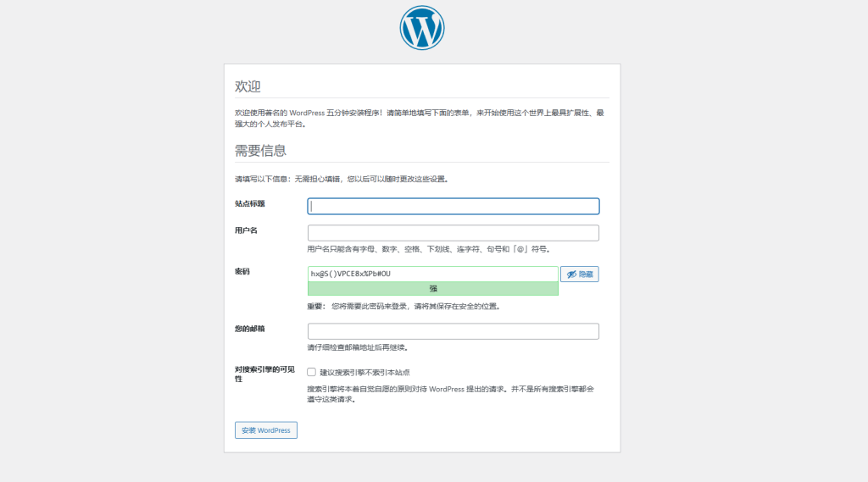
Task: Click the 您的邮箱 email input box
Action: coord(453,331)
